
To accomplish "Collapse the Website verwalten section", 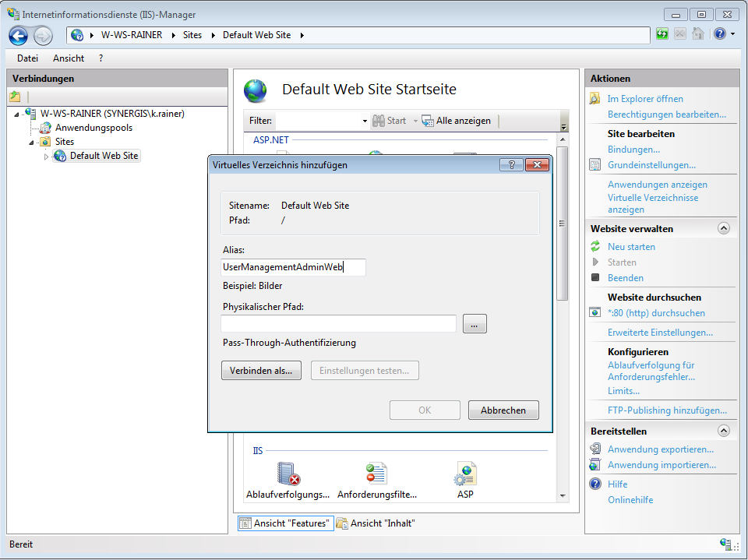I will [724, 229].
